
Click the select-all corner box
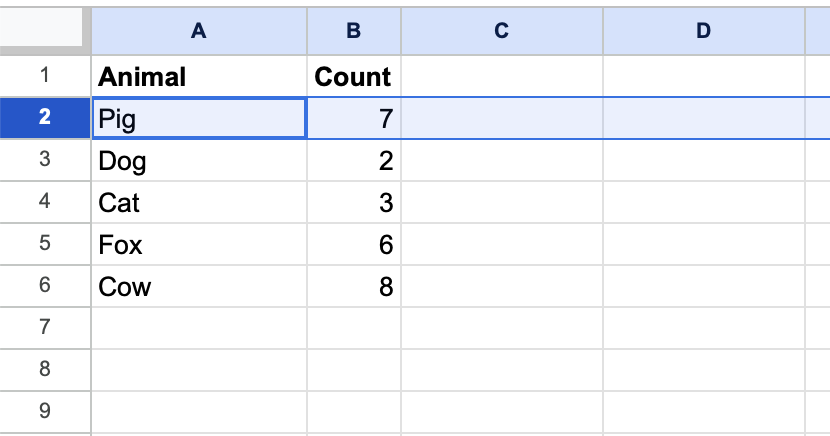click(45, 31)
